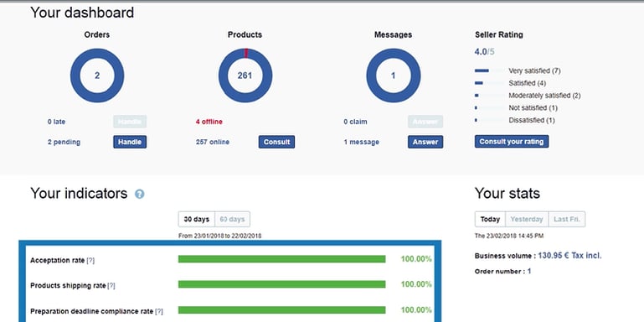644x322 pixels.
Task: Click the Very satisfied rating bar
Action: click(489, 70)
